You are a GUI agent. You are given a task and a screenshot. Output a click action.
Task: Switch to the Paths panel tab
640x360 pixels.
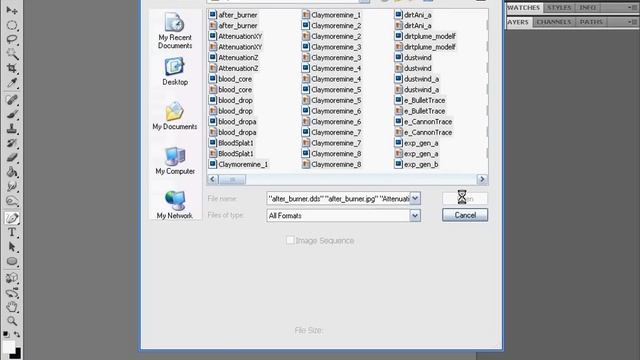[x=591, y=22]
